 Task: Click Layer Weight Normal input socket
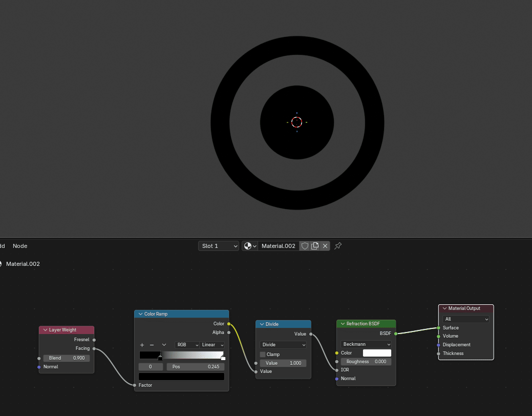[x=39, y=367]
